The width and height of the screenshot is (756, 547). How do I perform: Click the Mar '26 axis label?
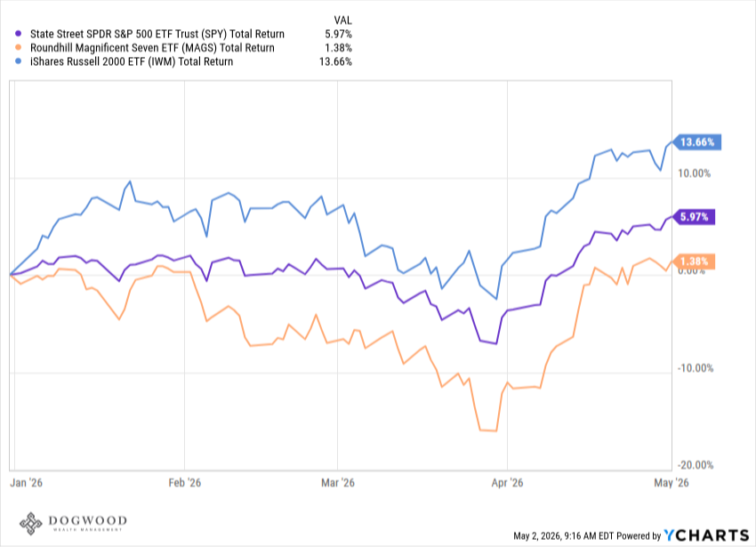click(338, 482)
